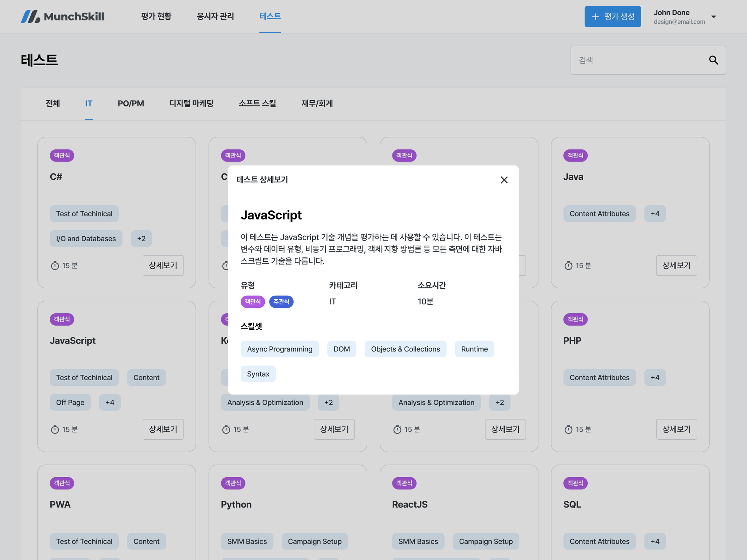Select the 디지털 마케팅 tab

point(191,104)
